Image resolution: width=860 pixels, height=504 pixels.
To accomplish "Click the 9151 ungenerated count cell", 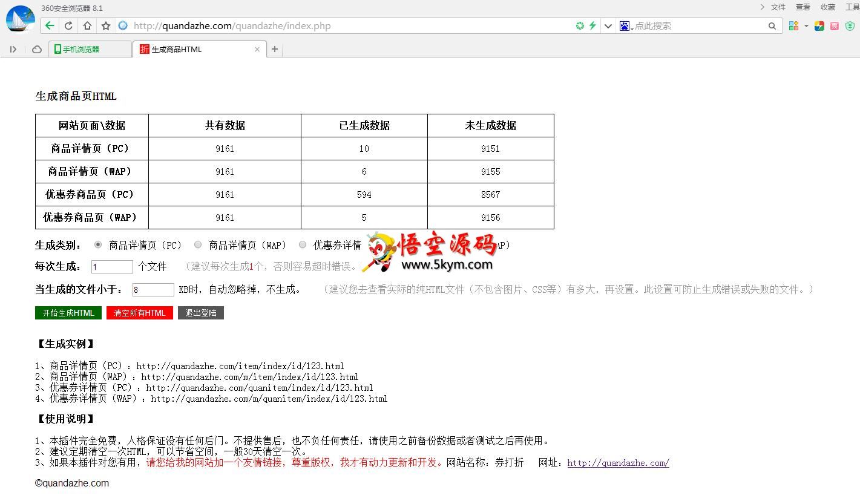I will (491, 148).
